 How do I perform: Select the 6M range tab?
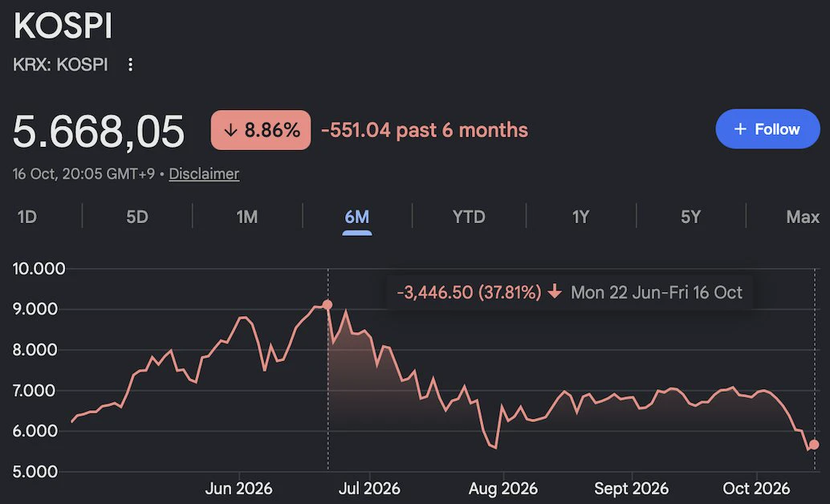[x=356, y=217]
